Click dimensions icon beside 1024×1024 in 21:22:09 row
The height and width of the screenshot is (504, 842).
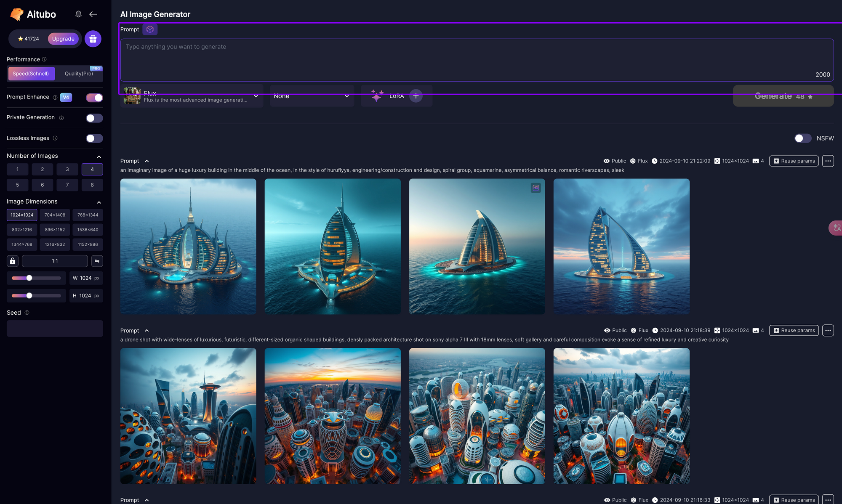[x=717, y=161]
